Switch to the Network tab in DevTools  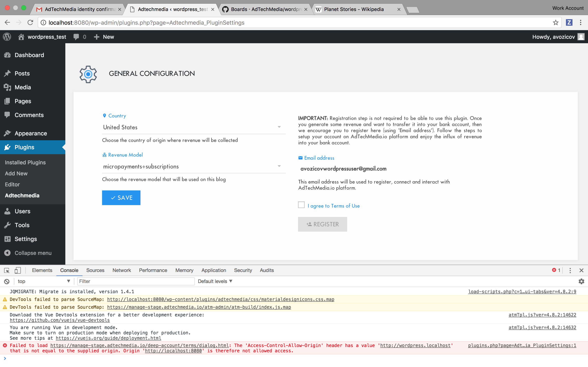(121, 270)
